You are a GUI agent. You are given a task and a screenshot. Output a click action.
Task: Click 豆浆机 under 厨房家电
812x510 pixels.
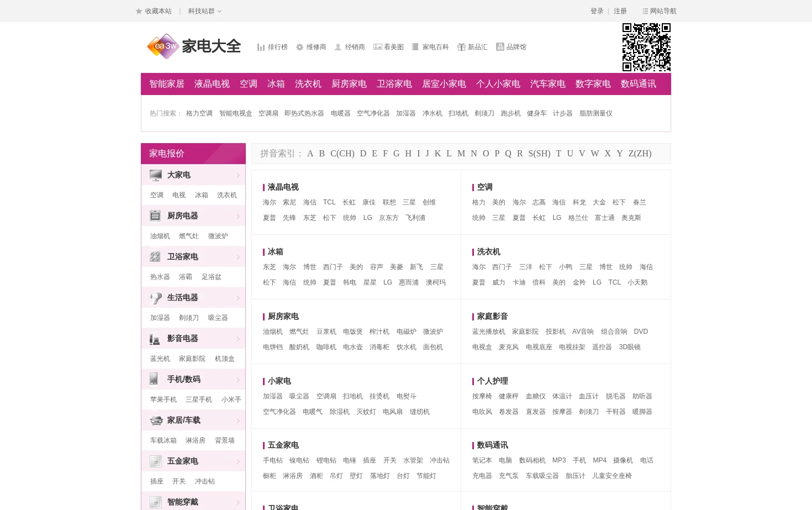tap(326, 332)
